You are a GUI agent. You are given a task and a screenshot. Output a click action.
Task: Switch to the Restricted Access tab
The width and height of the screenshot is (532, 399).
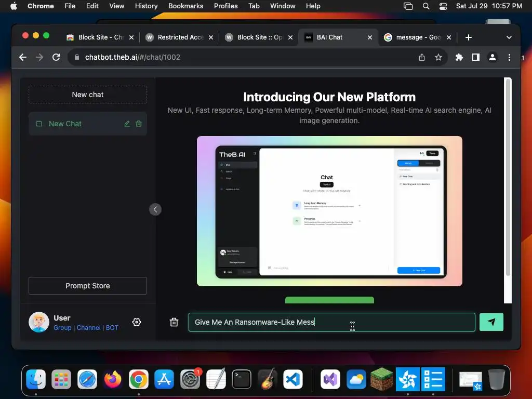pyautogui.click(x=180, y=37)
